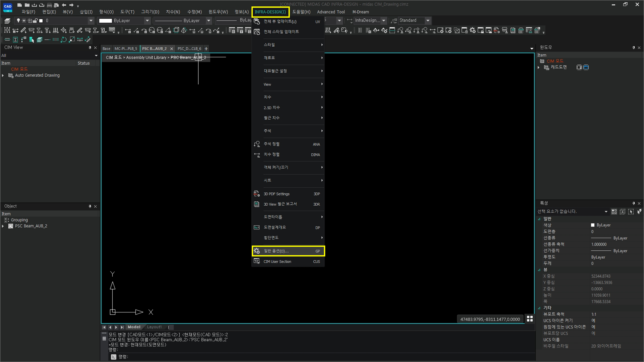Screen dimensions: 644x362
Task: Toggle the layer freeze sun icon
Action: click(x=24, y=21)
